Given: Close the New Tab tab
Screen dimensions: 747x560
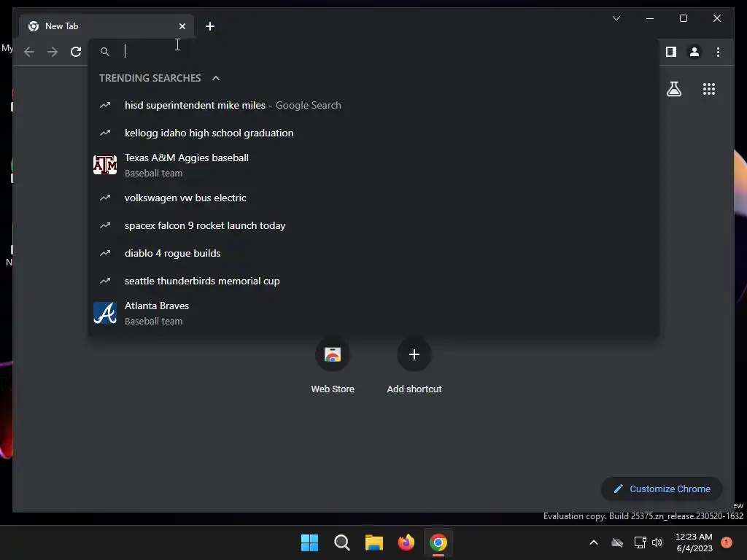Looking at the screenshot, I should (182, 26).
